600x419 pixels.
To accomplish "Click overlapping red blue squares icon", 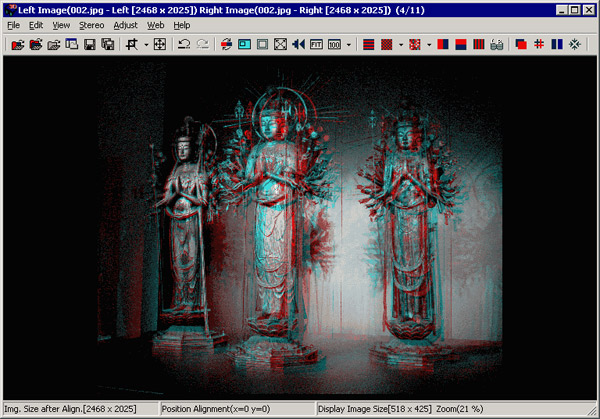I will coord(521,44).
